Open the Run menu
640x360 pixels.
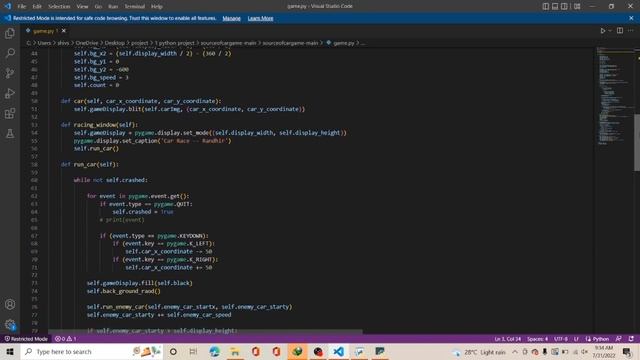point(113,7)
